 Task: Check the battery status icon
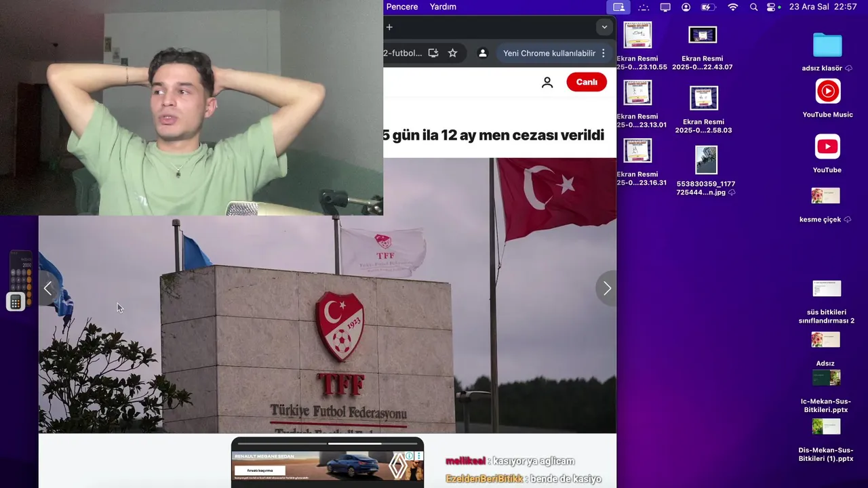pos(708,7)
